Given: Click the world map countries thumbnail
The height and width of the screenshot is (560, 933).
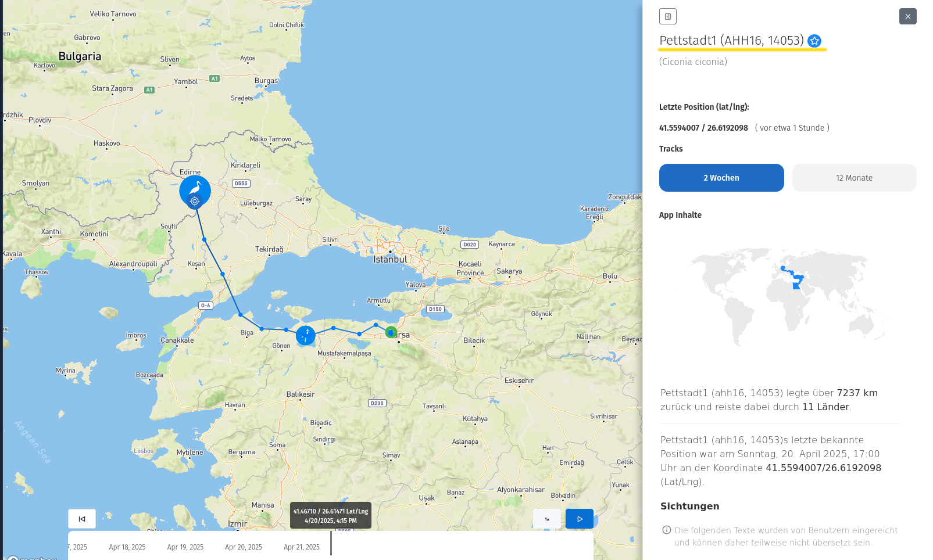Looking at the screenshot, I should (788, 296).
